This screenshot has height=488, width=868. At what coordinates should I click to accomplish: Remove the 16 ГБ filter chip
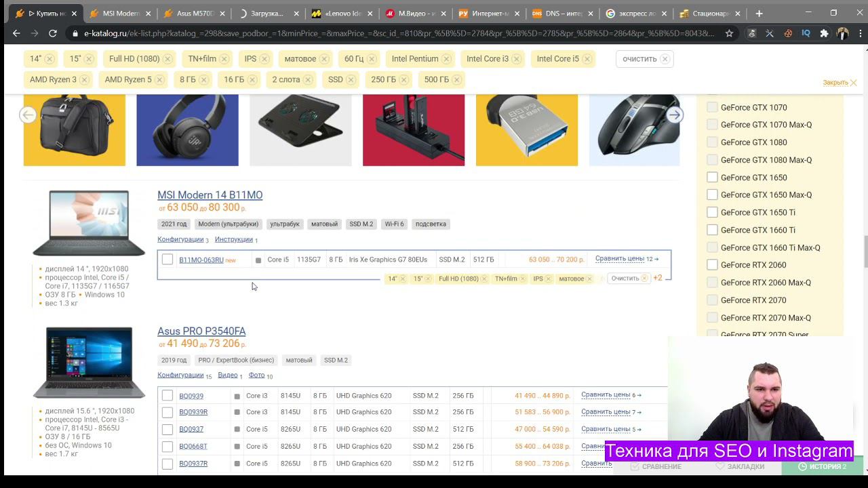tap(252, 80)
